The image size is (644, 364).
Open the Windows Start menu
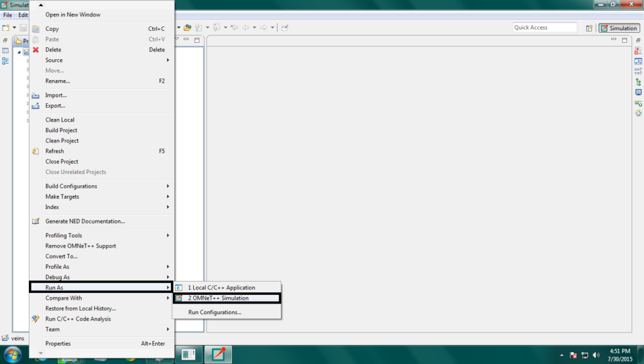click(x=14, y=355)
